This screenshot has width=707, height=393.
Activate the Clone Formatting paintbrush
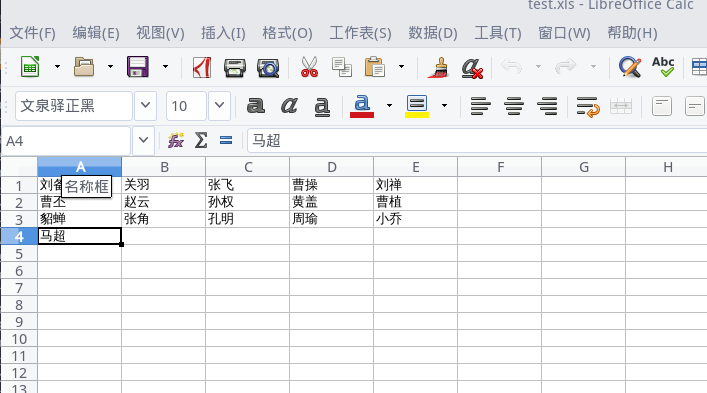point(438,67)
